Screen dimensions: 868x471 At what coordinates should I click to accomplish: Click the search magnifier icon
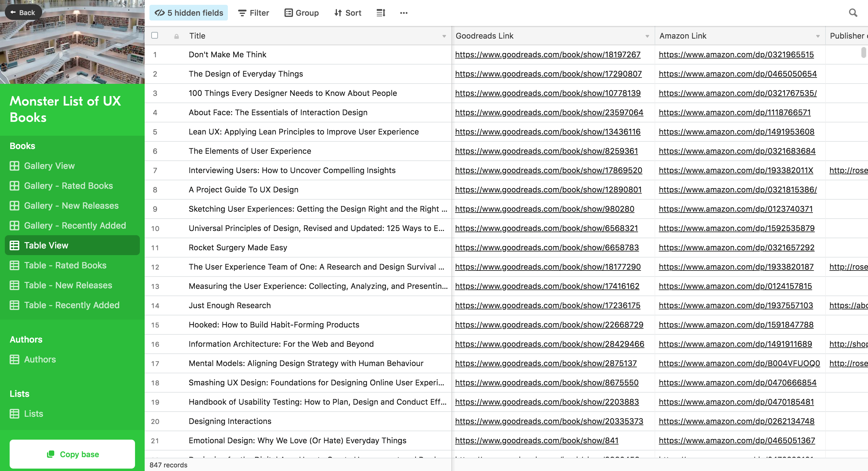tap(853, 13)
